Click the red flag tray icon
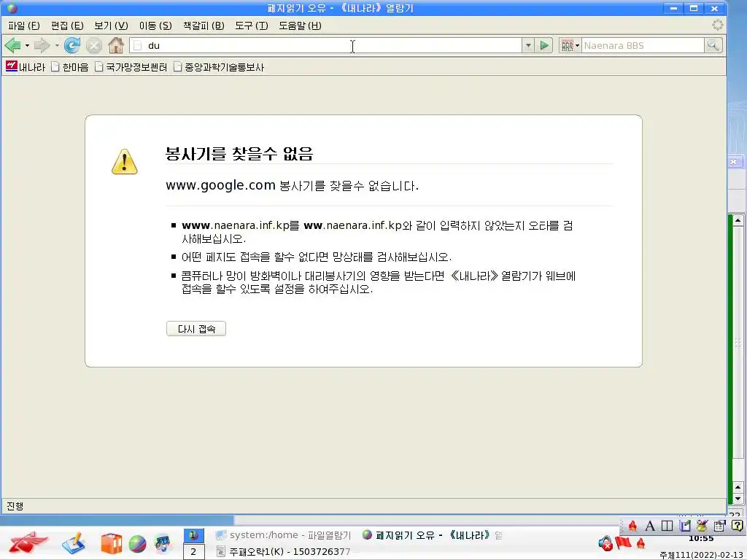Screen dimensions: 747x560 click(623, 542)
